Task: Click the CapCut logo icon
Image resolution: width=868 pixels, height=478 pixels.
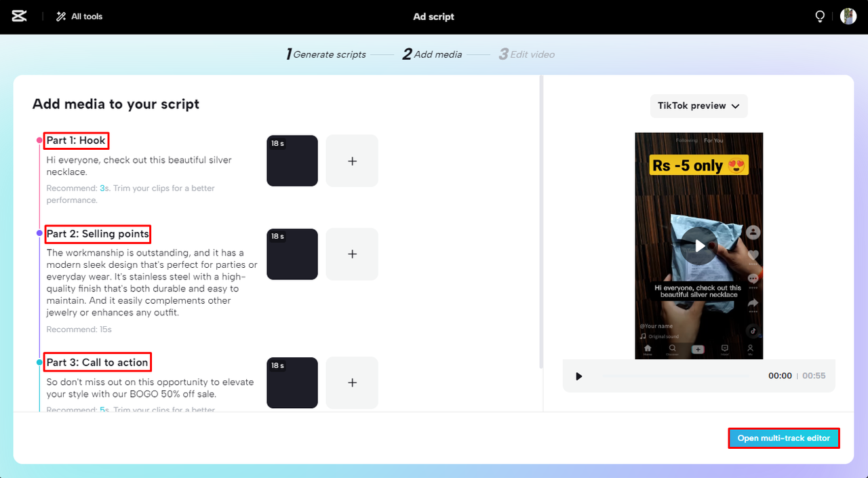Action: [19, 16]
